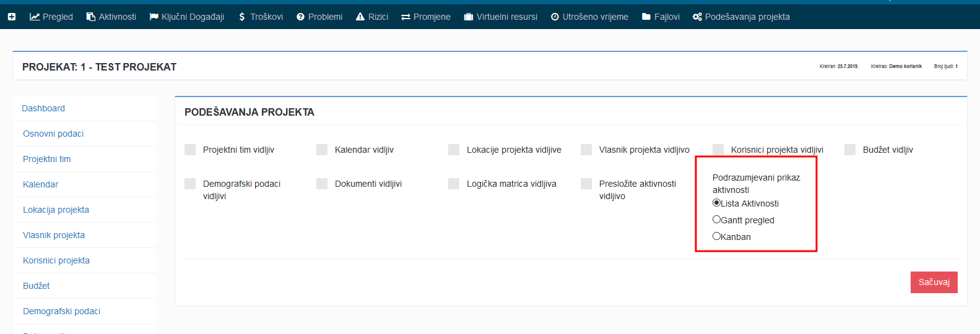980x334 pixels.
Task: Select the Lista Aktivnosti radio option
Action: pyautogui.click(x=716, y=203)
